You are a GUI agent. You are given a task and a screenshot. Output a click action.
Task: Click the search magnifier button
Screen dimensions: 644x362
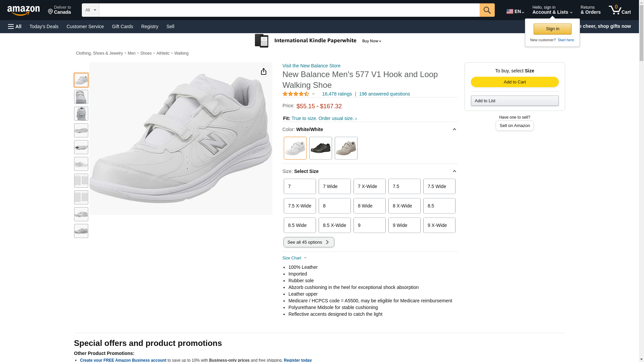487,10
